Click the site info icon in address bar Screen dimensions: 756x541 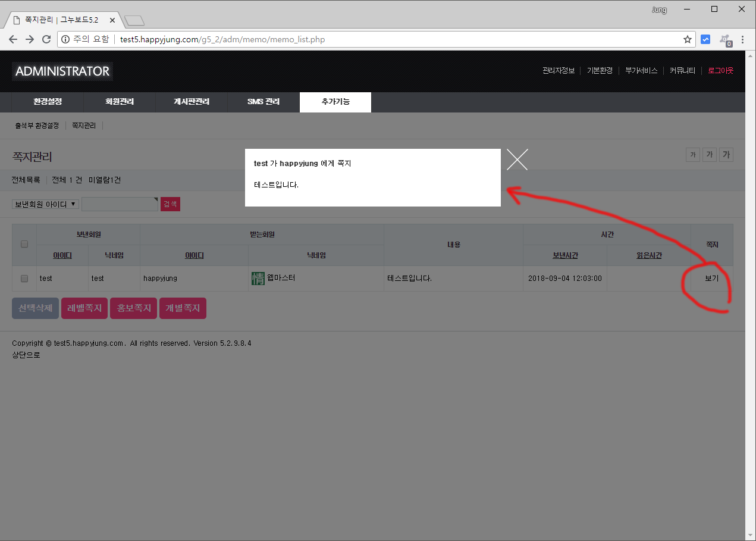coord(65,40)
